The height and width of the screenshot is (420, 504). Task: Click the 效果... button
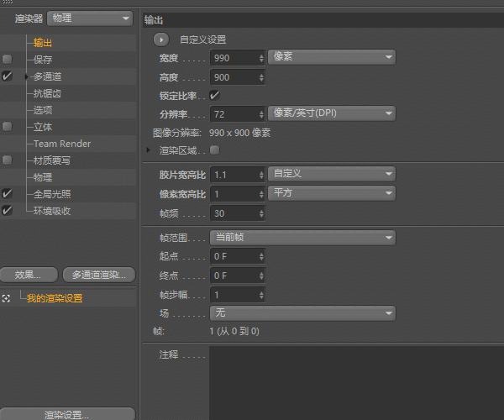pyautogui.click(x=29, y=275)
